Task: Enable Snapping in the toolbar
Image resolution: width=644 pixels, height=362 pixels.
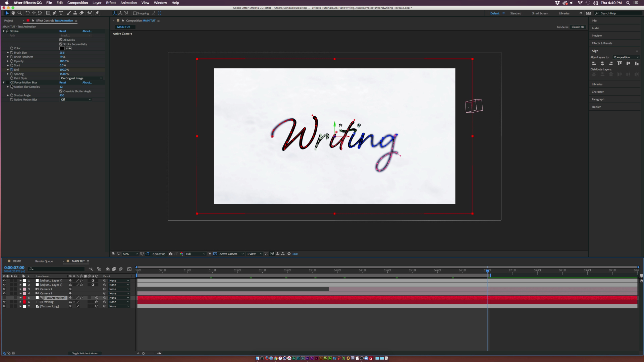Action: coord(136,13)
